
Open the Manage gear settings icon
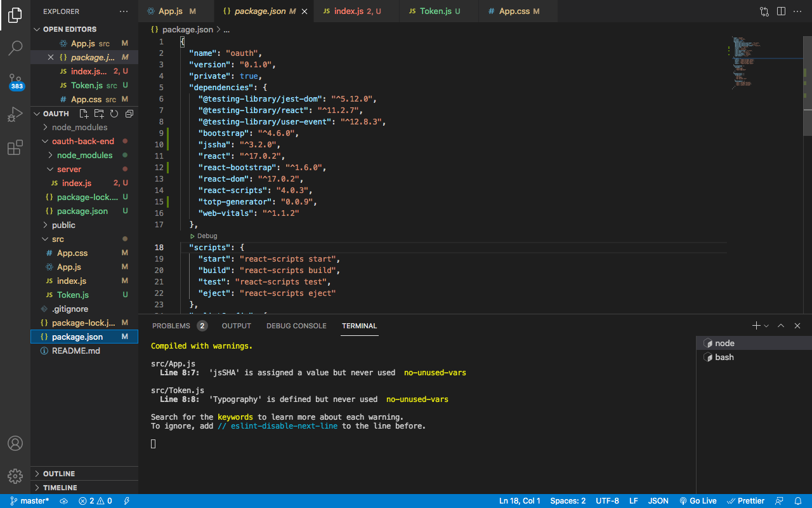tap(15, 476)
